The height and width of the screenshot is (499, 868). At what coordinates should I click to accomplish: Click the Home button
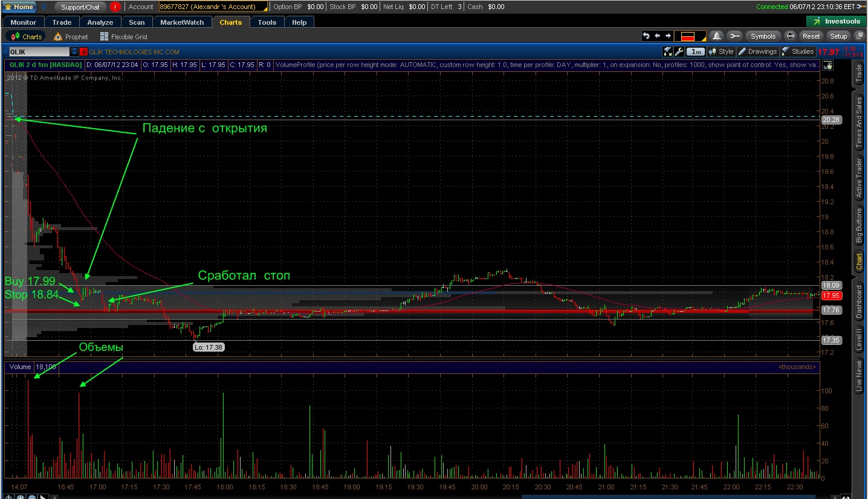19,7
